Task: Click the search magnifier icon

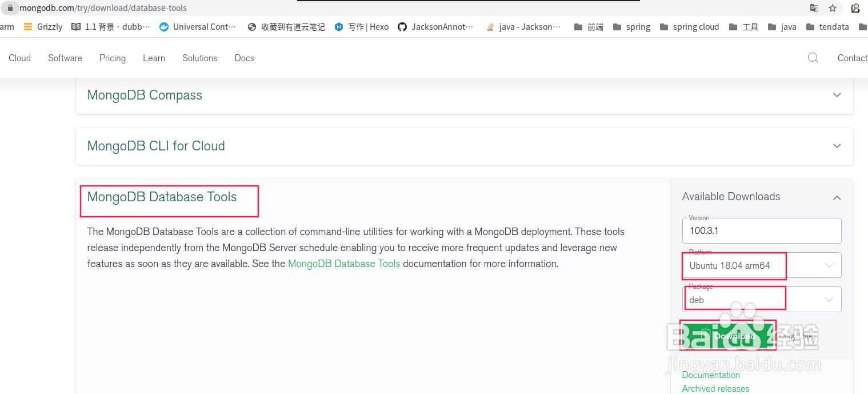Action: coord(813,58)
